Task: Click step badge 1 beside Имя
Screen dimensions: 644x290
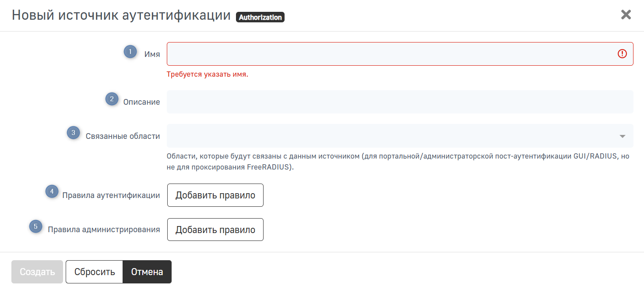Action: pyautogui.click(x=130, y=52)
